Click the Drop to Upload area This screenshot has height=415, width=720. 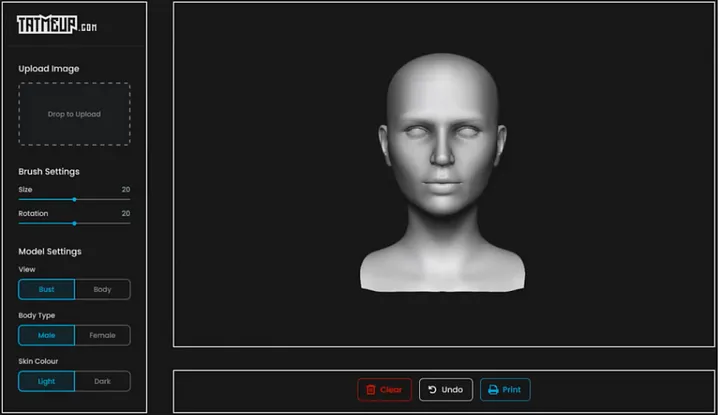(74, 114)
